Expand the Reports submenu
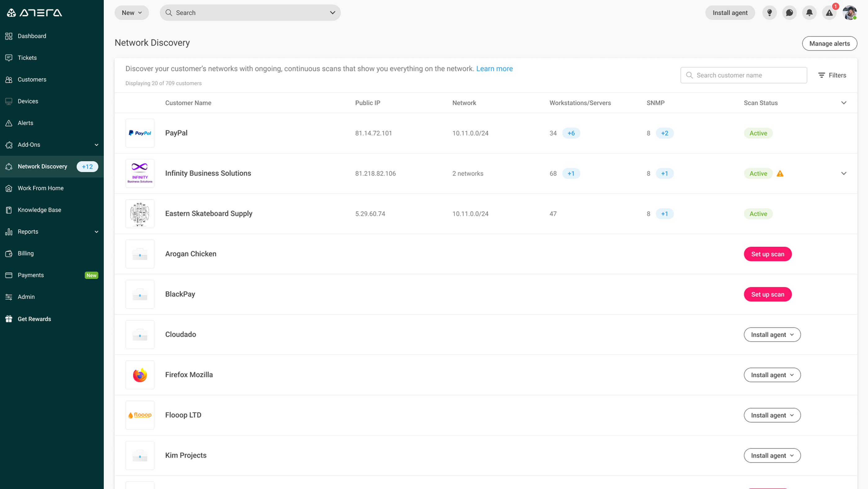 tap(96, 232)
